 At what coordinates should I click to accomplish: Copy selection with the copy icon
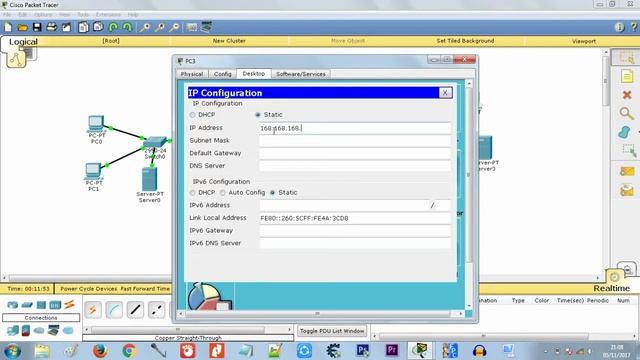click(x=84, y=27)
